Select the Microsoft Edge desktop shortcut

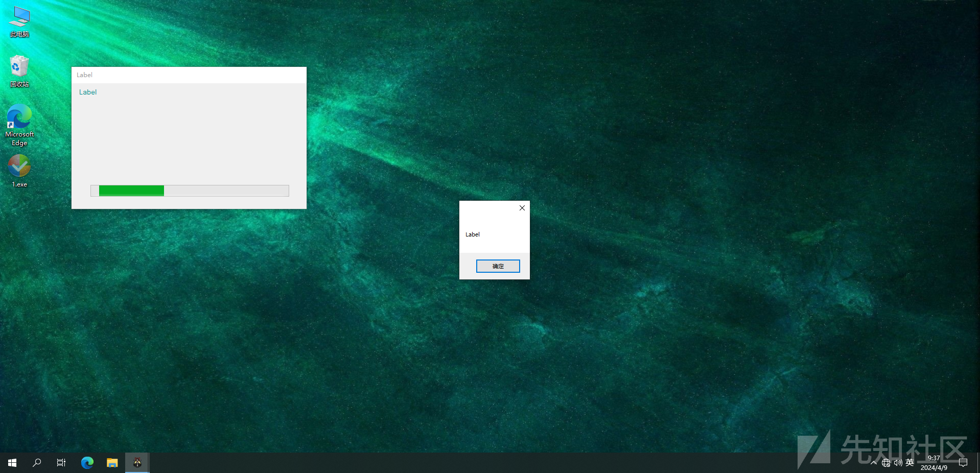[x=19, y=125]
